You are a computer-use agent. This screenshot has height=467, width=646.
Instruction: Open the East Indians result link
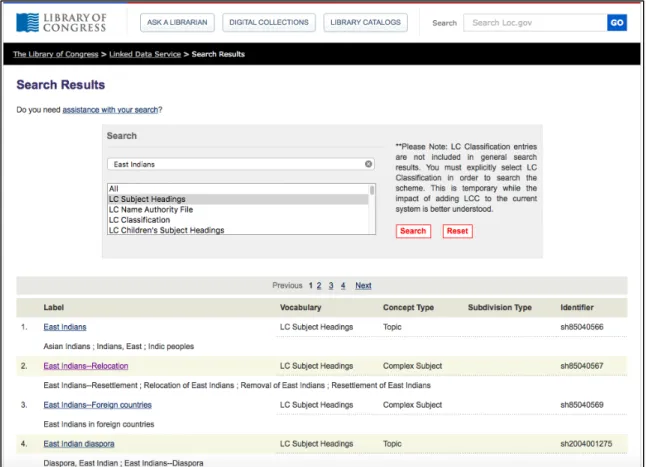[x=65, y=327]
